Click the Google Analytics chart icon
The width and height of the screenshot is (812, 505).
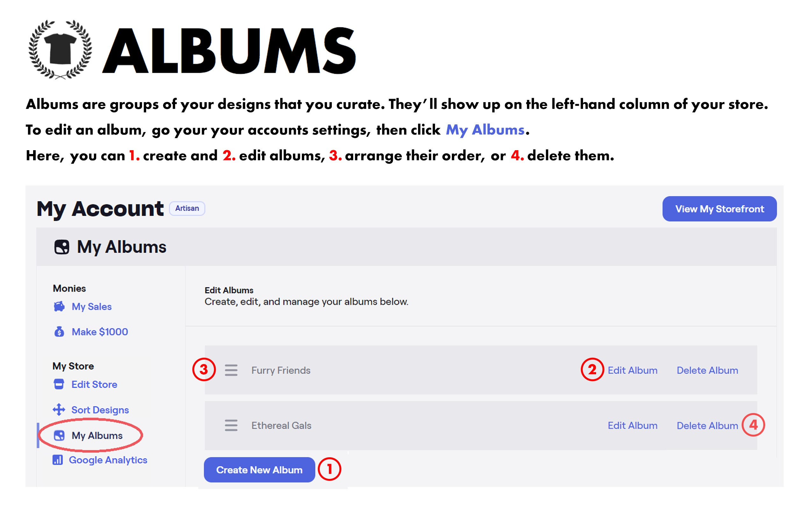(x=57, y=460)
